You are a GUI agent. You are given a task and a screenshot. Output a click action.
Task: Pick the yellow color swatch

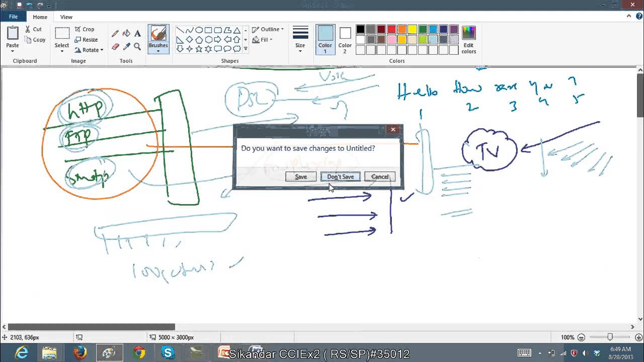point(412,29)
